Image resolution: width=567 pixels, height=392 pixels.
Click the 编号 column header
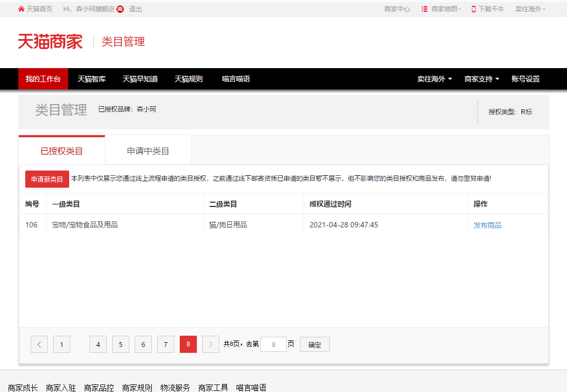(32, 204)
